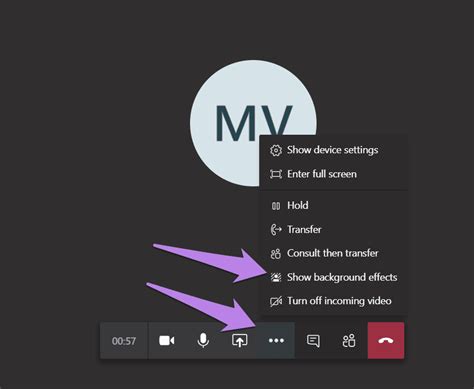Viewport: 474px width, 389px height.
Task: Open the more actions ellipsis
Action: coord(276,341)
